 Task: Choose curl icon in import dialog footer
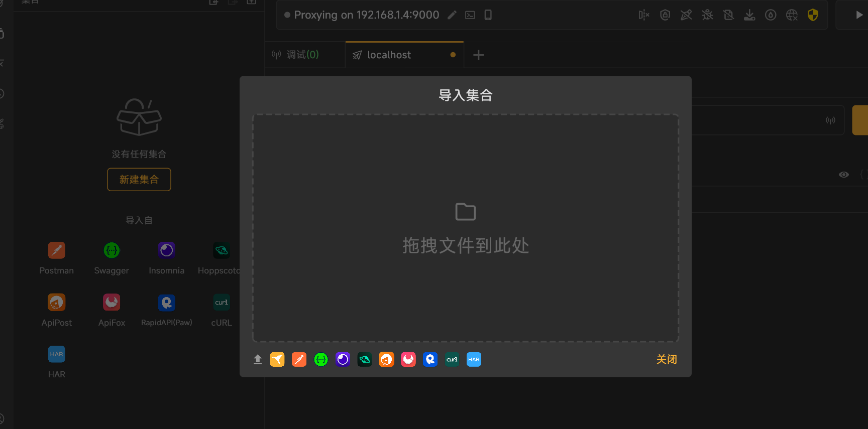[x=452, y=359]
